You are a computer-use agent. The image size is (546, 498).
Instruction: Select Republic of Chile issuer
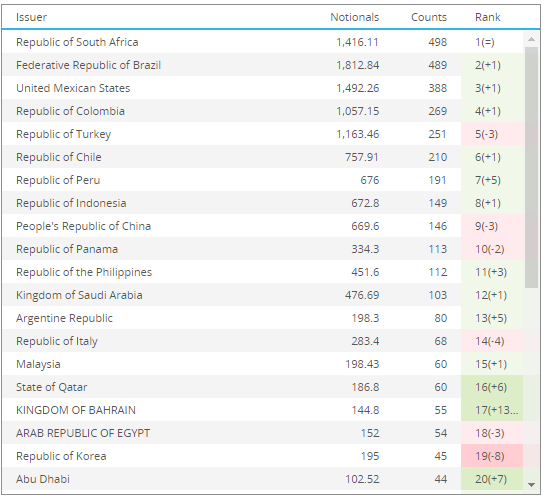(58, 157)
